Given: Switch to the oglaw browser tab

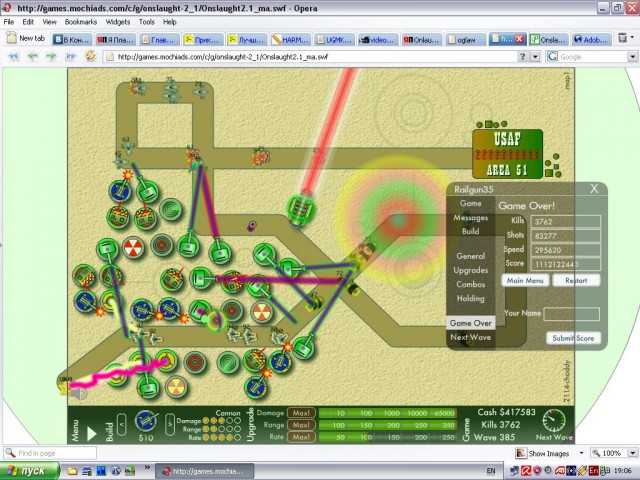Looking at the screenshot, I should [x=466, y=39].
